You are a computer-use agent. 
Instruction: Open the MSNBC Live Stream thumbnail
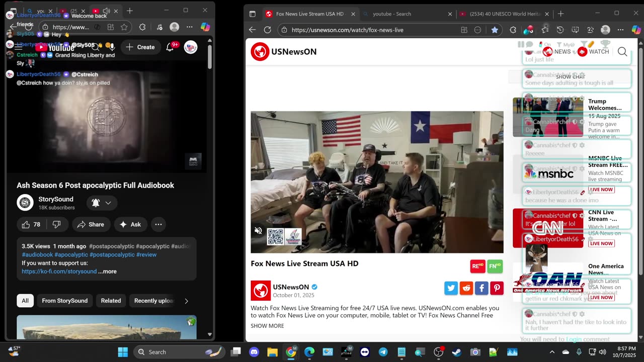tap(548, 174)
